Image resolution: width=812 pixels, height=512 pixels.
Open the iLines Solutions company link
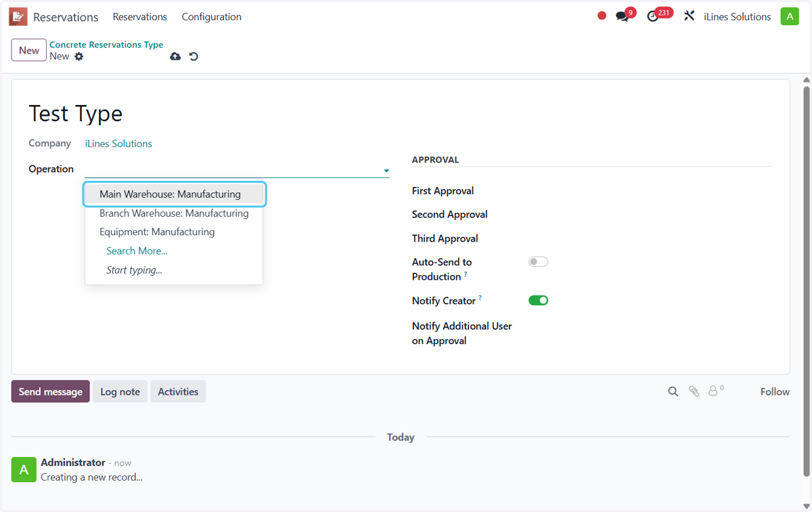pos(118,144)
